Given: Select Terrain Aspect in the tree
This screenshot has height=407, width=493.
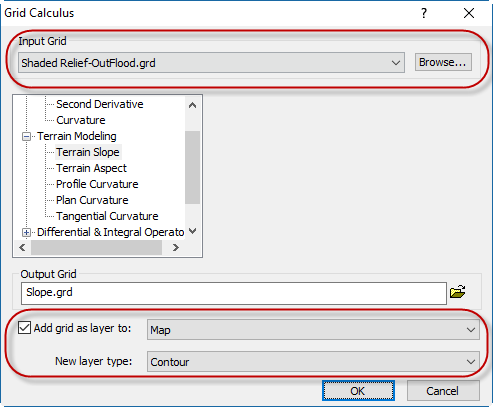Looking at the screenshot, I should [x=91, y=168].
